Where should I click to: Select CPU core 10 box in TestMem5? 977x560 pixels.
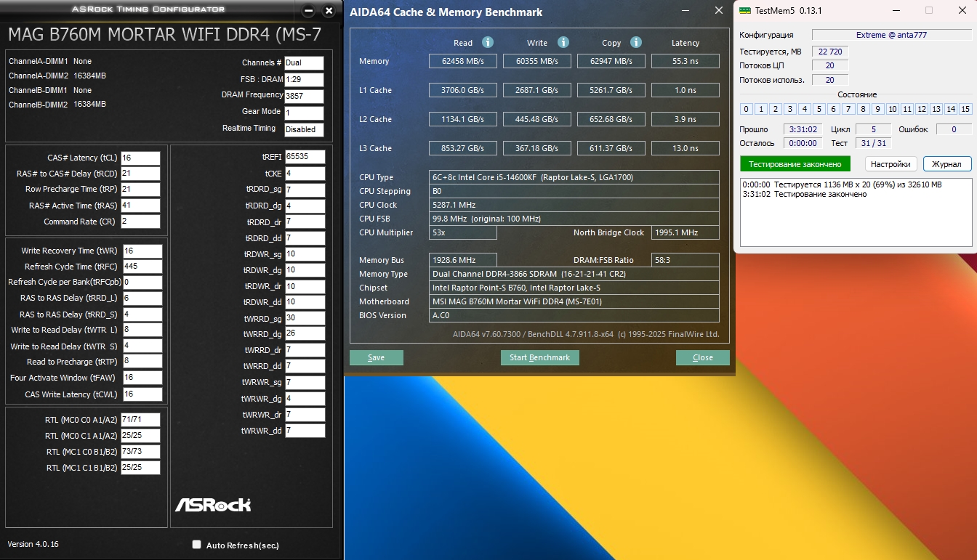point(892,109)
